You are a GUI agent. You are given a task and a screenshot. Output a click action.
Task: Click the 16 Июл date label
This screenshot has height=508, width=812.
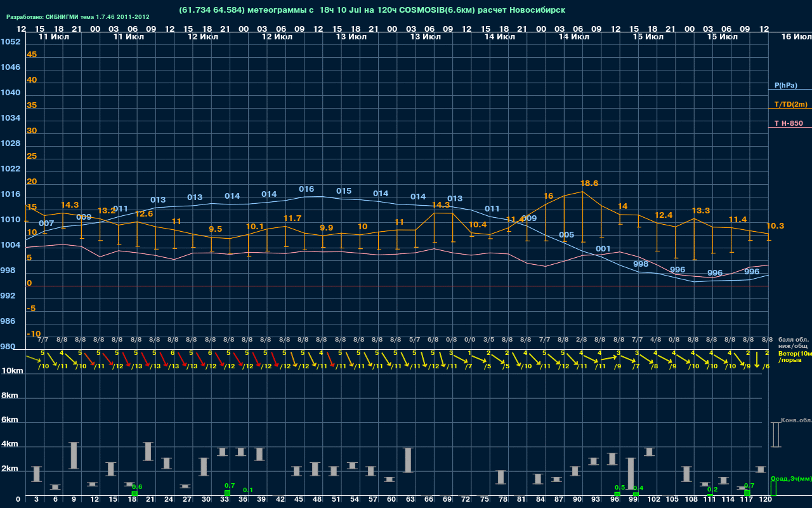[796, 37]
